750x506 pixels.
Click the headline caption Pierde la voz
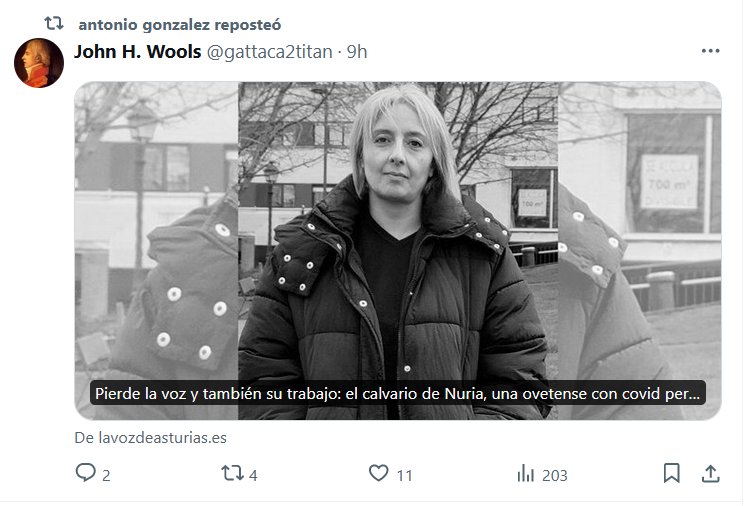tap(397, 393)
